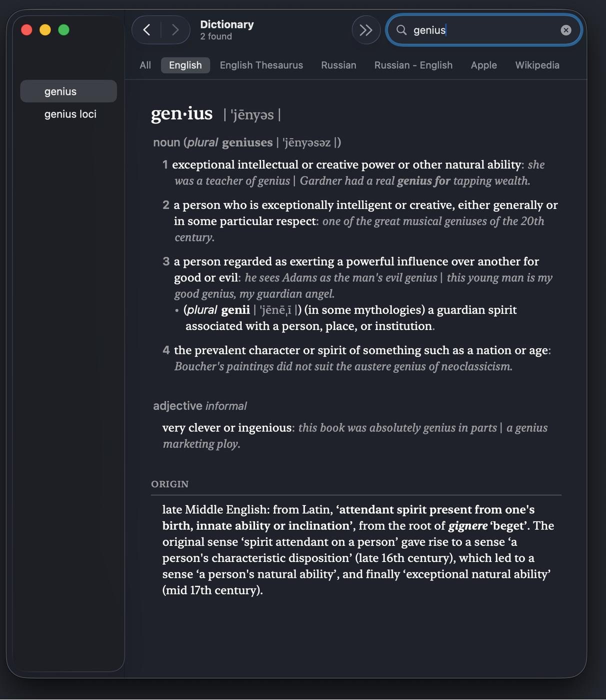This screenshot has height=700, width=606.
Task: Minimize the window with yellow button
Action: 45,30
